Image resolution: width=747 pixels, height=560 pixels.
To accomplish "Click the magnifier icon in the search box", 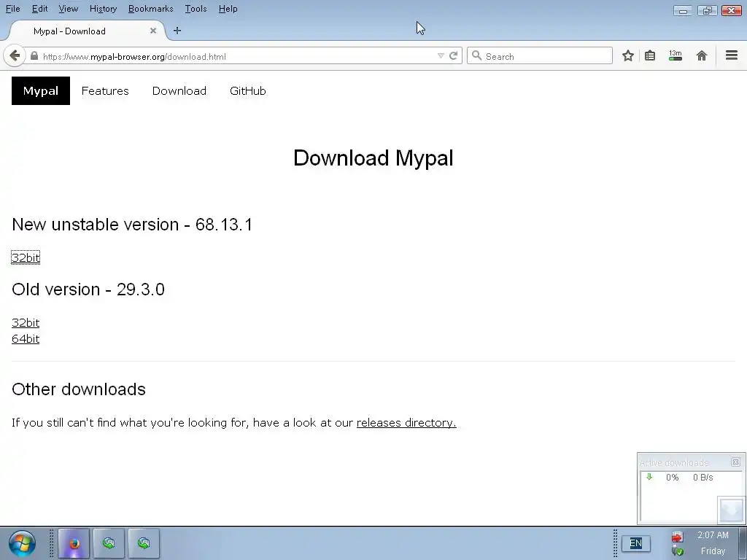I will (476, 55).
